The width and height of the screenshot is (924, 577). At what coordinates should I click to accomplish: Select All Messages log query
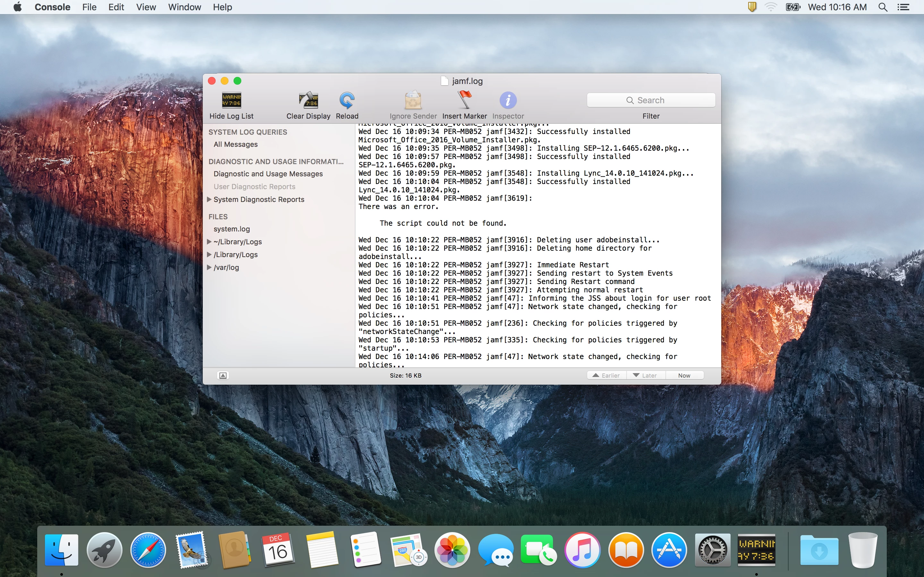coord(235,144)
